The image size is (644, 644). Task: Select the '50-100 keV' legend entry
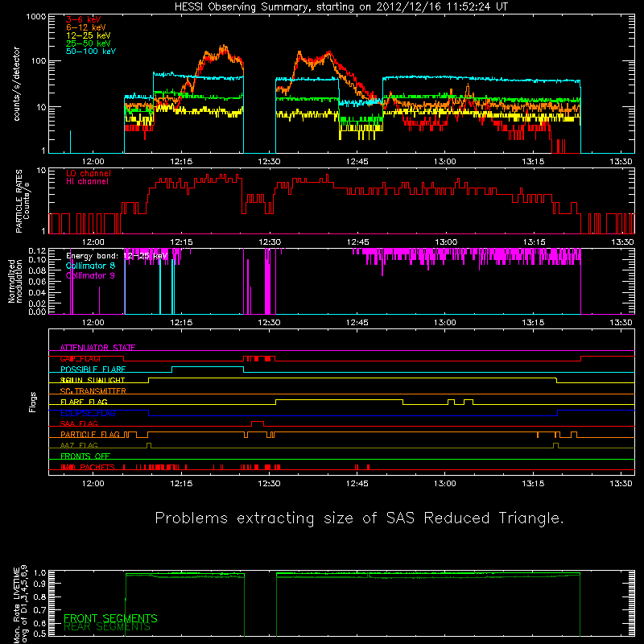point(91,52)
